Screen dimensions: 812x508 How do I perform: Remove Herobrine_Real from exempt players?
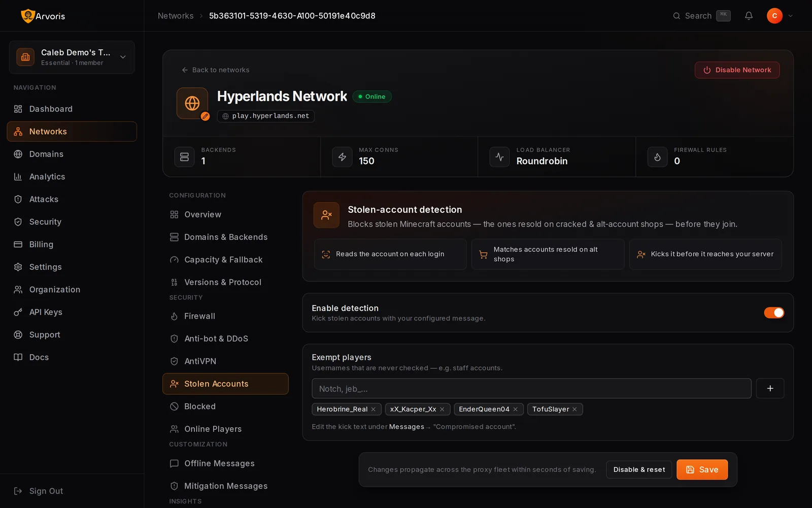[x=374, y=409]
